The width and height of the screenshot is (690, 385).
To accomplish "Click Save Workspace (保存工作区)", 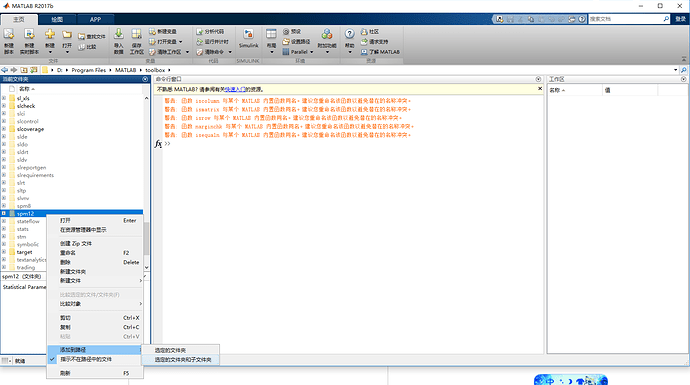I will (x=136, y=41).
